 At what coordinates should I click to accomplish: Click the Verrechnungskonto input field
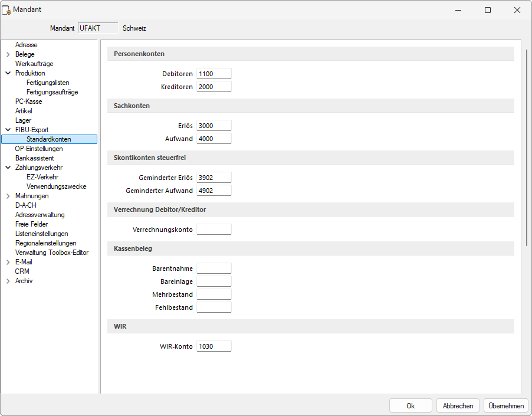point(214,230)
